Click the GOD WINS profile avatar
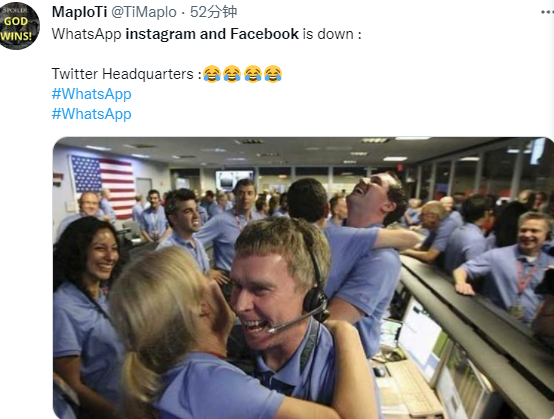Screen dimensions: 554x419 coord(18,26)
